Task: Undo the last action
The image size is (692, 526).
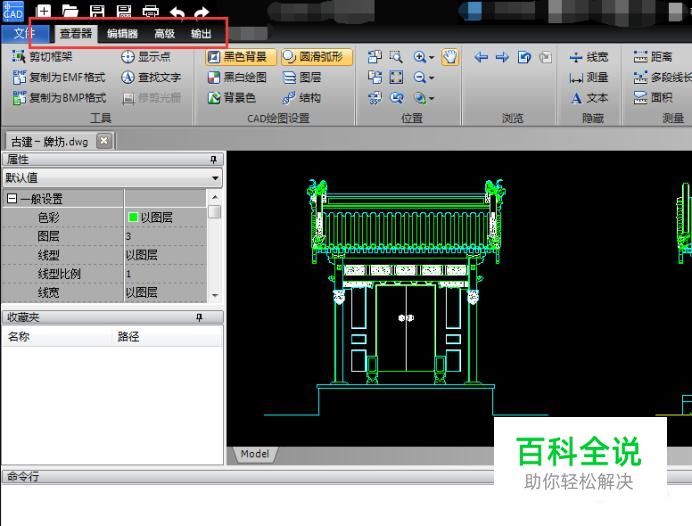Action: pyautogui.click(x=177, y=12)
